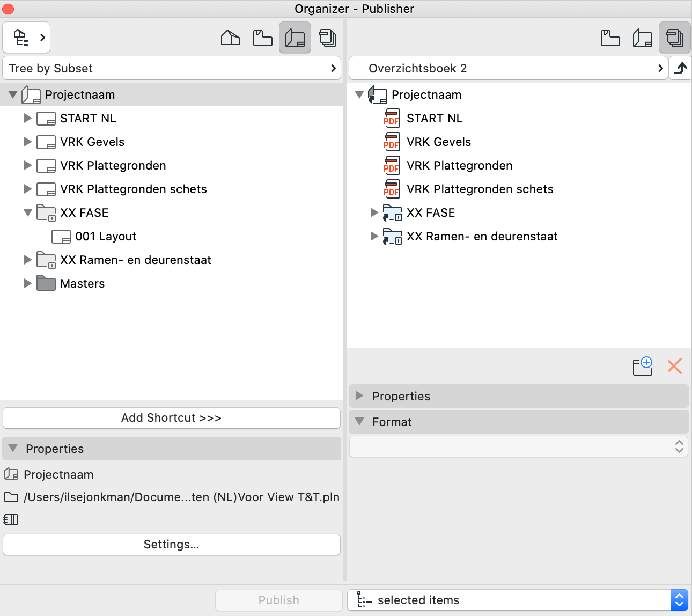Open Overzichtsboek 2 publisher set dropdown
Image resolution: width=692 pixels, height=616 pixels.
pyautogui.click(x=509, y=68)
